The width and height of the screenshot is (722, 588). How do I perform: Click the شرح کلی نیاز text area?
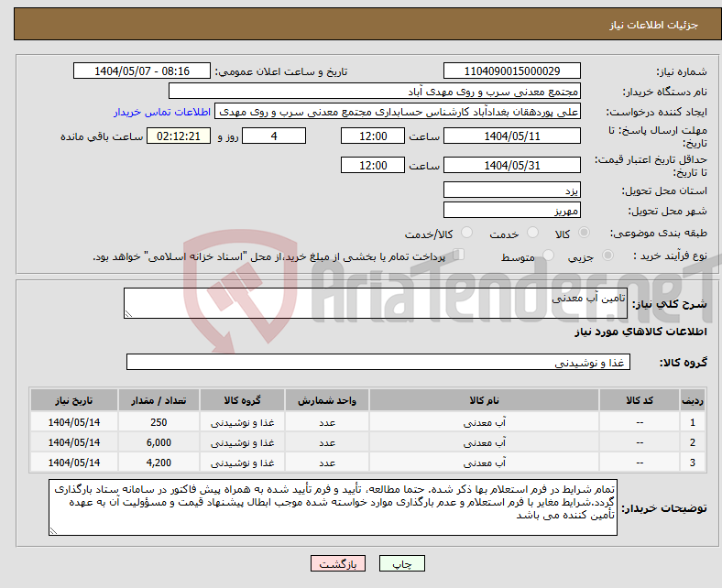[x=376, y=303]
